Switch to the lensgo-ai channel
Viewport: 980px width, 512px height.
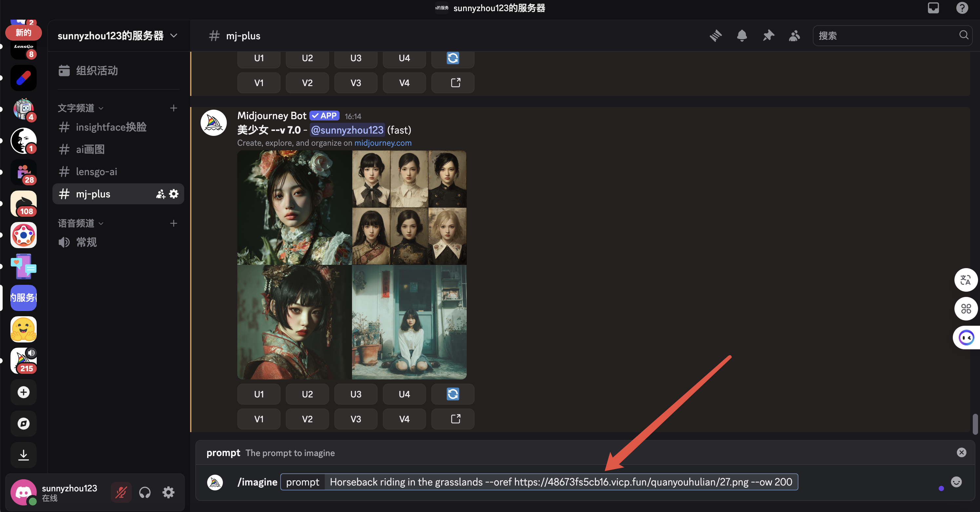[97, 172]
